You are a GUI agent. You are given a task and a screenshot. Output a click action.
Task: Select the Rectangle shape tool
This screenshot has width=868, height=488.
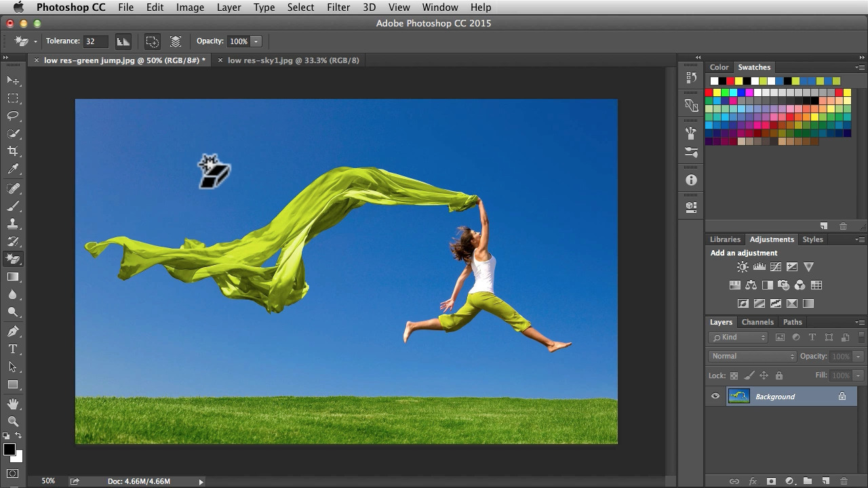coord(13,384)
